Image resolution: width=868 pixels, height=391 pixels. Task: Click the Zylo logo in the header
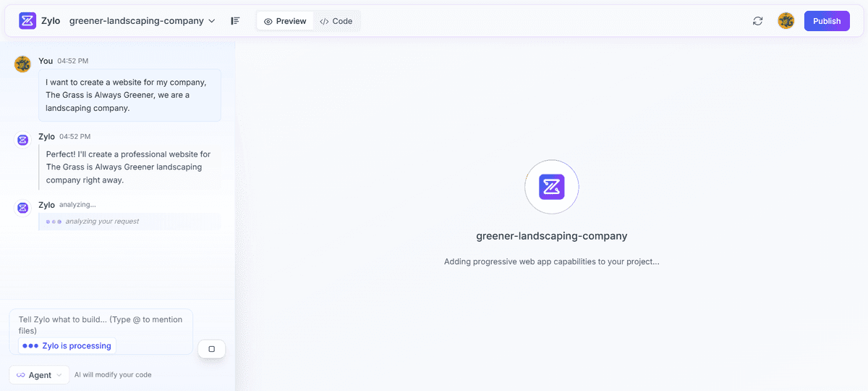click(x=27, y=21)
